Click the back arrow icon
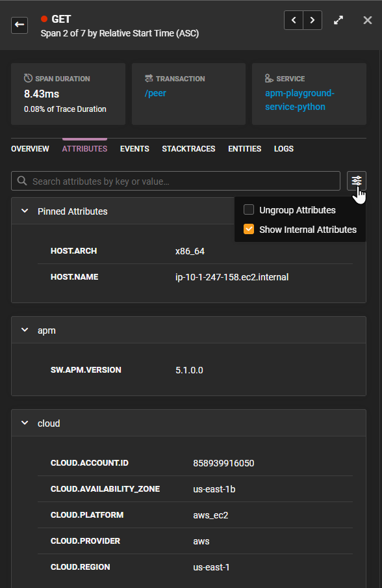The width and height of the screenshot is (382, 588). [x=19, y=25]
